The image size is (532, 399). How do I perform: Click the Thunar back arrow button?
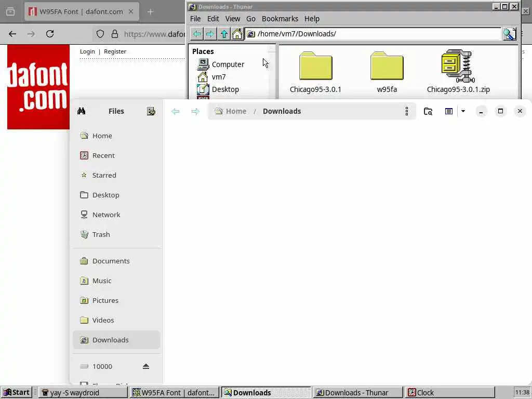[x=197, y=34]
